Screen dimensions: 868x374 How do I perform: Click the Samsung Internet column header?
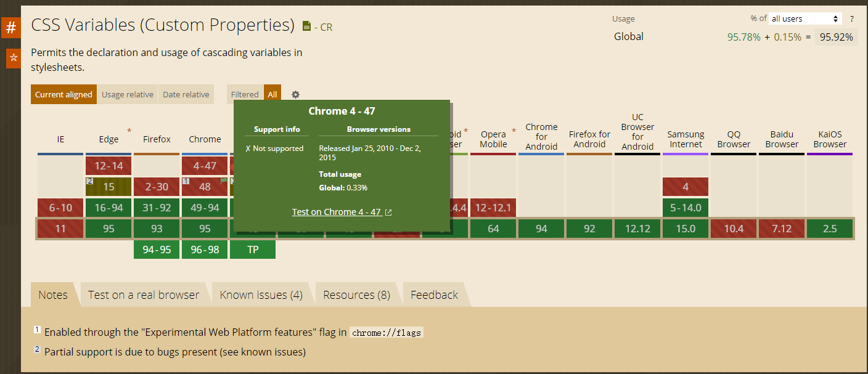tap(686, 139)
